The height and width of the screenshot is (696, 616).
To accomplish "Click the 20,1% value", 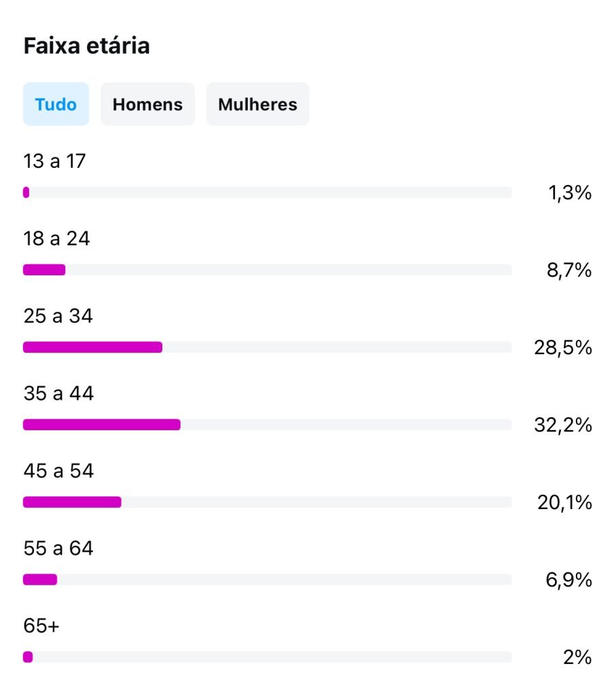I will [x=563, y=503].
